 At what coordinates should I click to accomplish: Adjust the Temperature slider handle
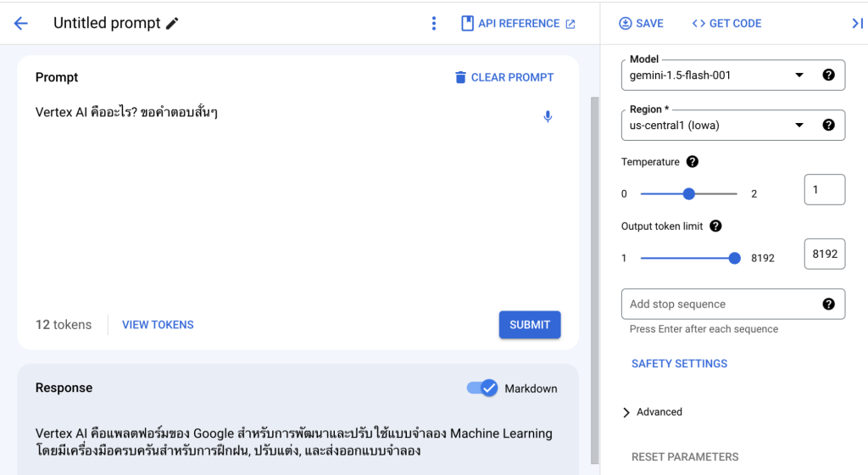(688, 193)
